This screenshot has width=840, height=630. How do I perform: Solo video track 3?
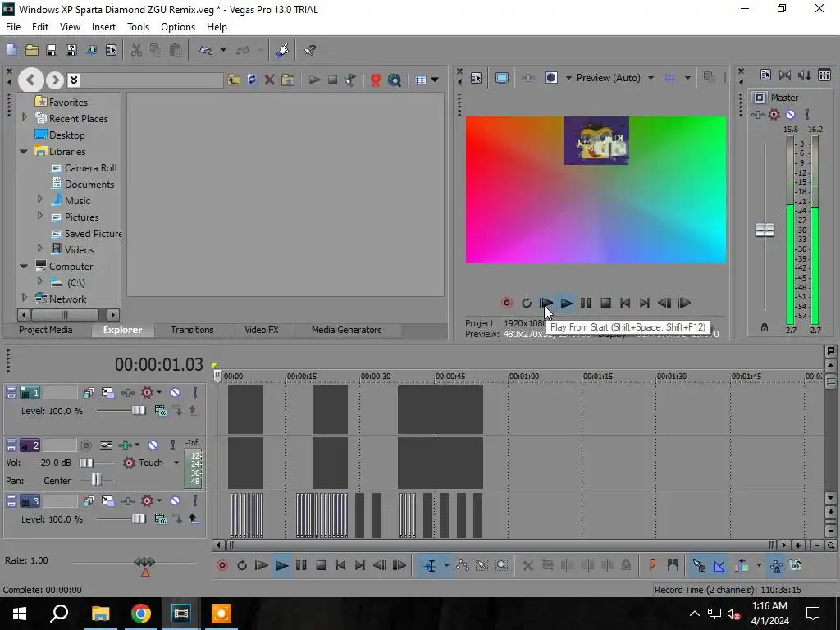[195, 501]
